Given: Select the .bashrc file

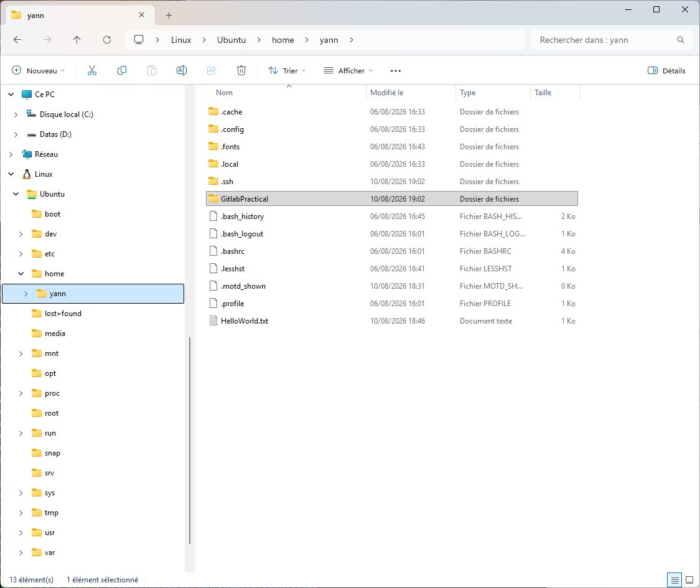Looking at the screenshot, I should [392, 251].
